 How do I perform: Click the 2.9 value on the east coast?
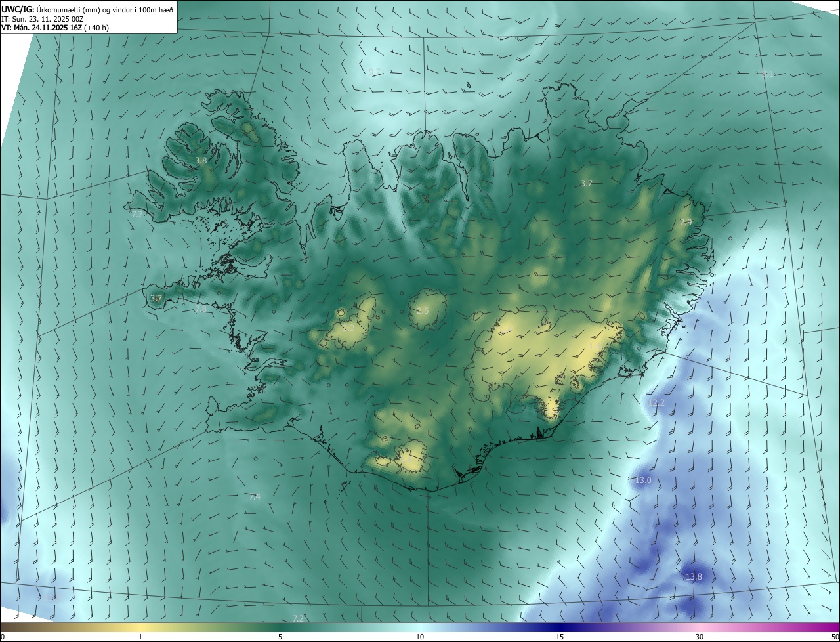click(686, 223)
